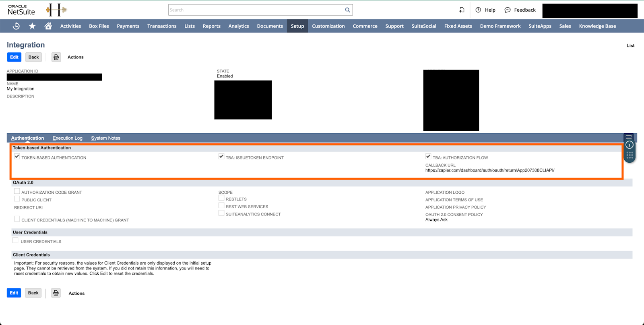Check the RESTlets scope checkbox

[x=221, y=198]
